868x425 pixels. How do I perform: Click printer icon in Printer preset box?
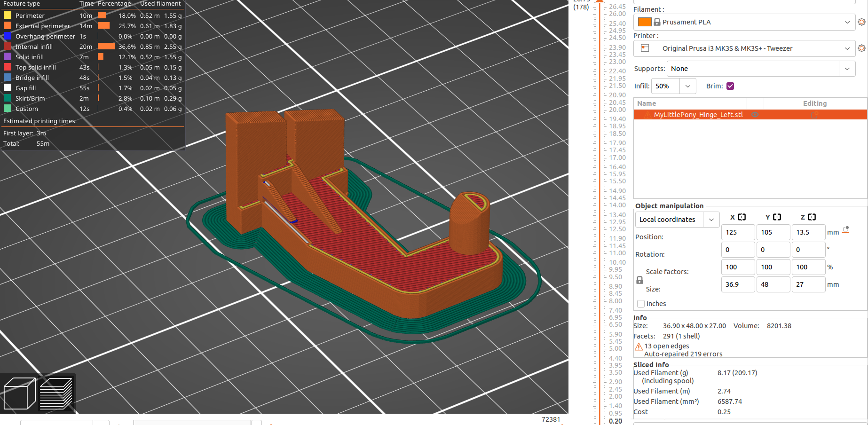click(645, 48)
